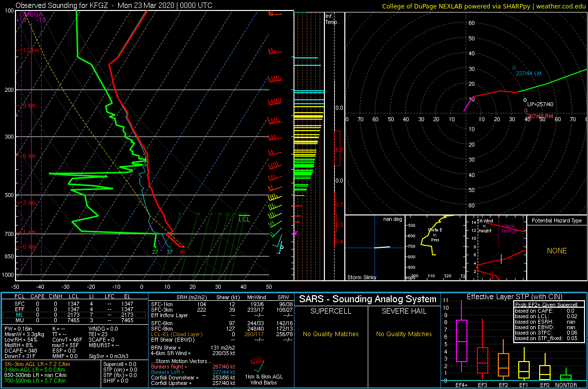This screenshot has height=389, width=588.
Task: Click the 'SUPERCELL' column header in SARS
Action: click(x=331, y=312)
